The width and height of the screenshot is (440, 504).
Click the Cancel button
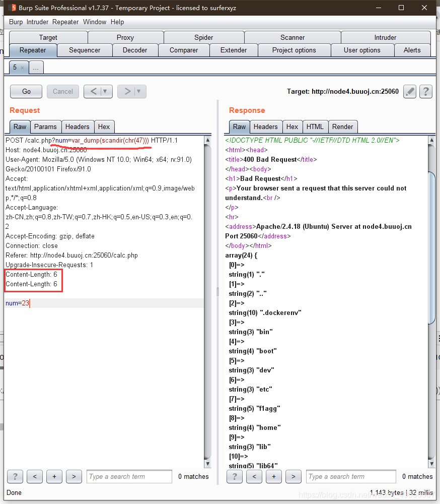tap(63, 92)
